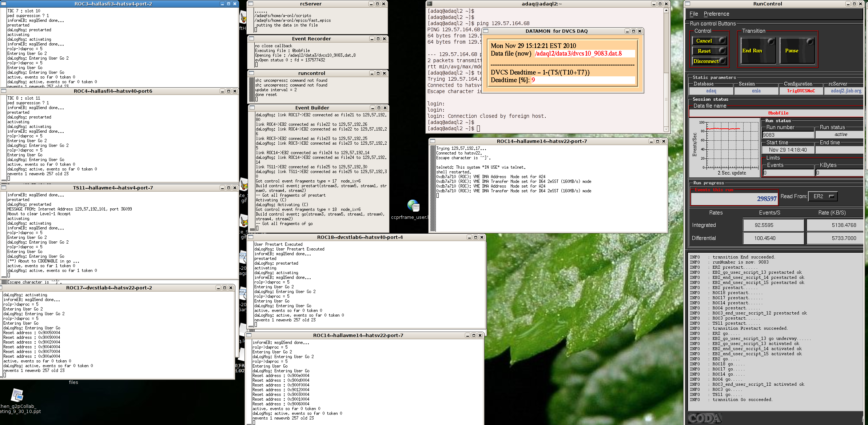Open menu icon of ROC14 window showing telnetd text
This screenshot has width=868, height=425.
point(433,141)
